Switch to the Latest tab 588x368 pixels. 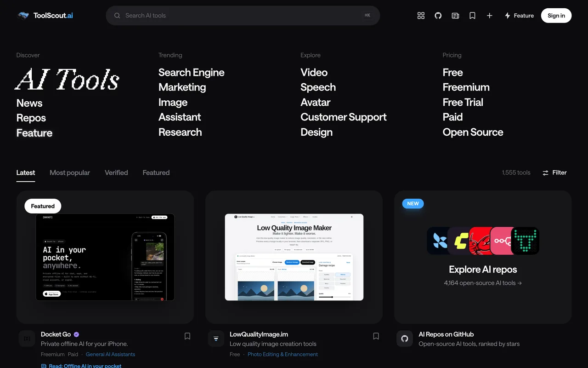pos(26,172)
